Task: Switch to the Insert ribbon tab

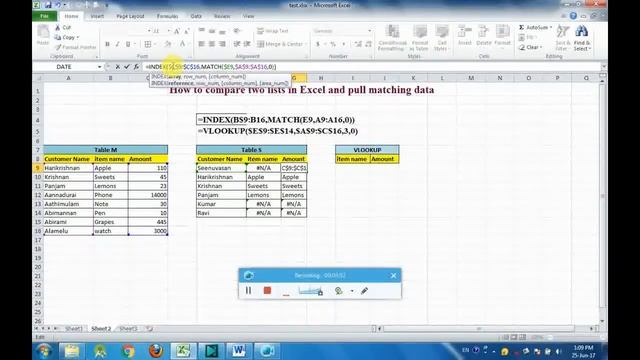Action: 97,16
